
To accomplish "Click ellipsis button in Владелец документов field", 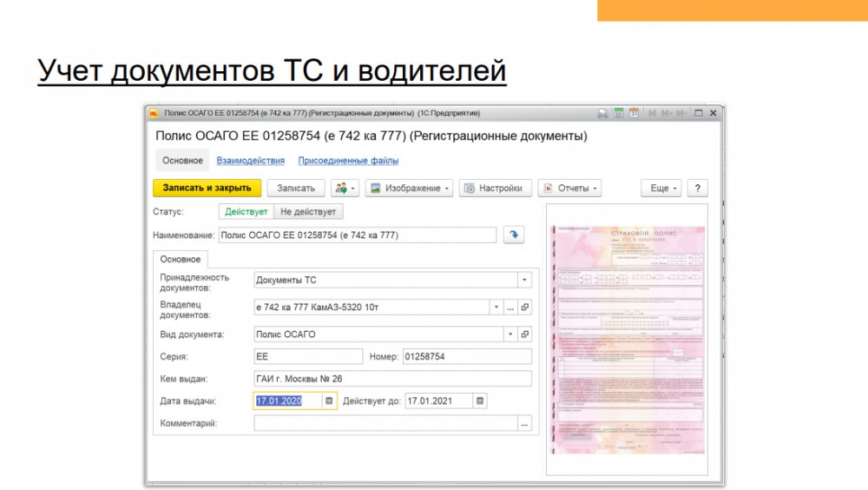I will 510,307.
